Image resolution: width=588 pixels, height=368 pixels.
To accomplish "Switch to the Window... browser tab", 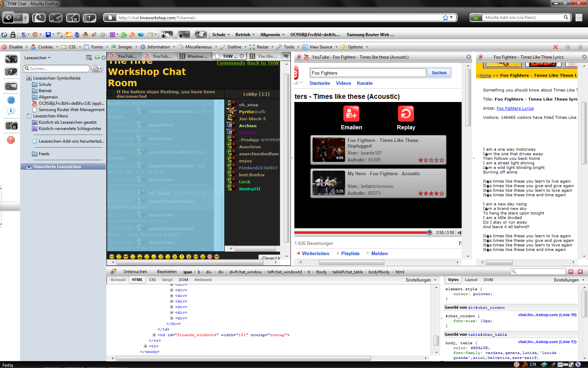I will click(194, 56).
